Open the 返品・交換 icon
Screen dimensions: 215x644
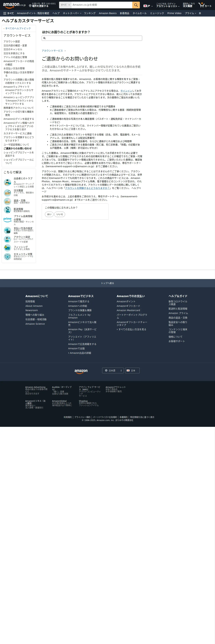point(8,201)
